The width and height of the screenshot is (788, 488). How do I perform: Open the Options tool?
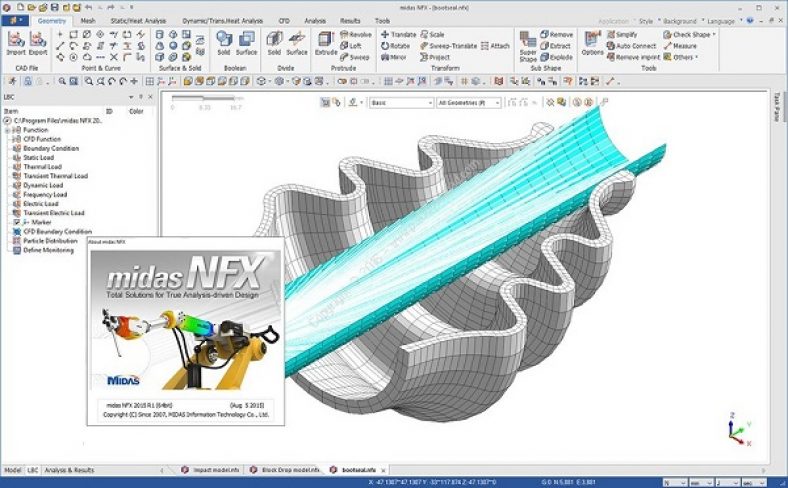[593, 44]
